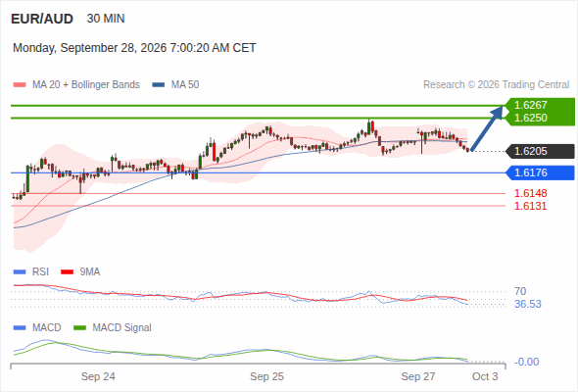Click the red 1.6131 support level label

pos(530,206)
